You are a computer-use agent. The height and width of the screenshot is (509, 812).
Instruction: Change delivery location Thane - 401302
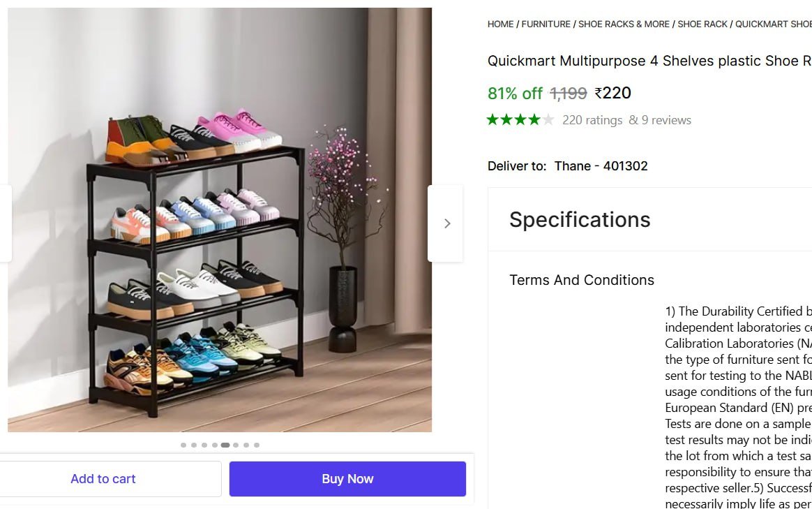pyautogui.click(x=600, y=166)
